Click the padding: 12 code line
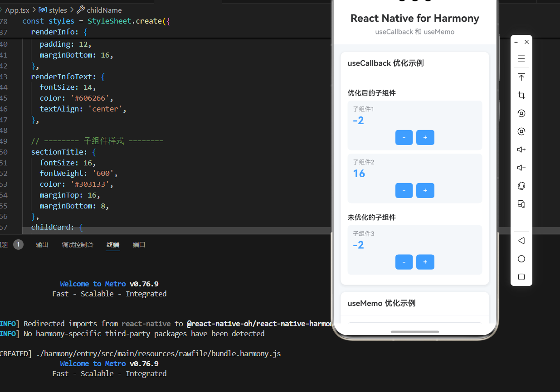 tap(65, 44)
